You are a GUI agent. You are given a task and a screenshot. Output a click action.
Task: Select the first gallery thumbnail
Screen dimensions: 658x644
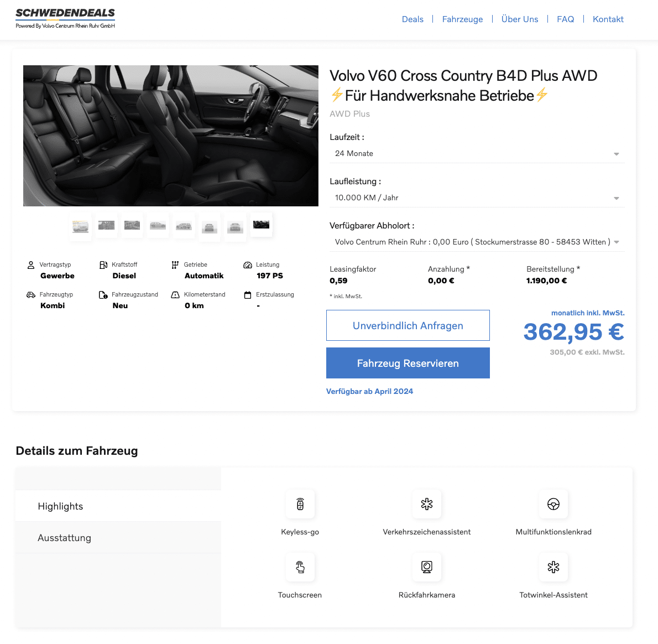[x=80, y=226]
